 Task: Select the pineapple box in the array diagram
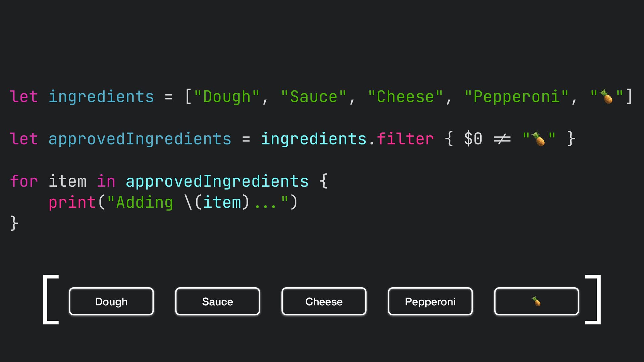[536, 301]
